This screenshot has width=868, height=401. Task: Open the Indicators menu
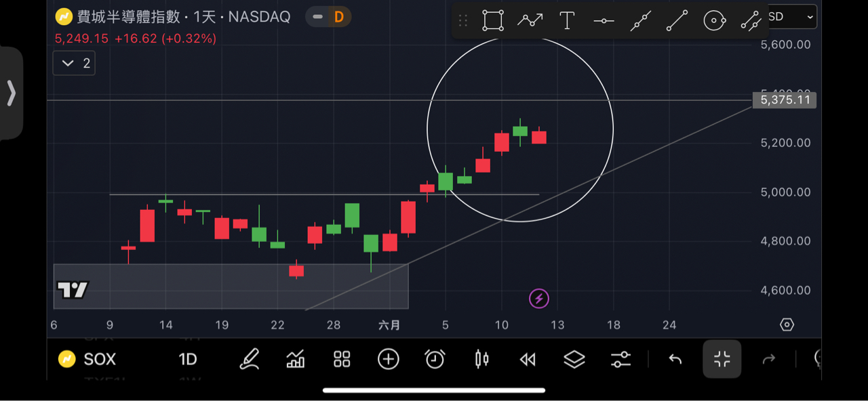point(296,359)
